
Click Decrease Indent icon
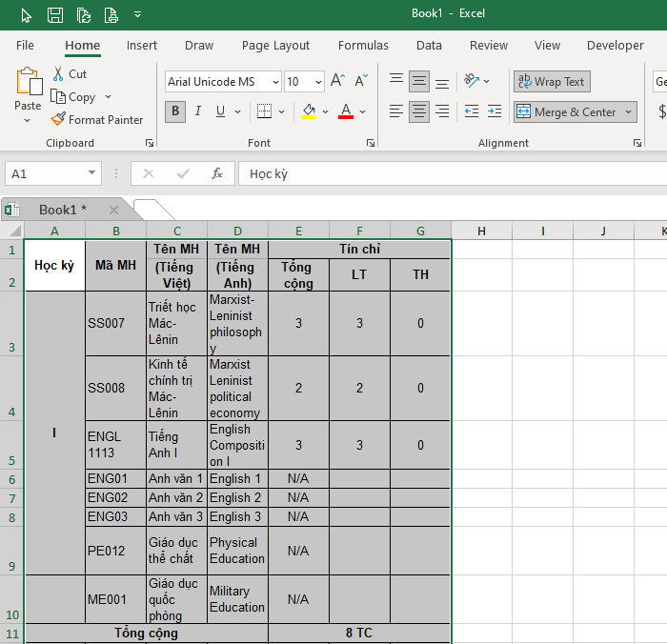pos(472,111)
